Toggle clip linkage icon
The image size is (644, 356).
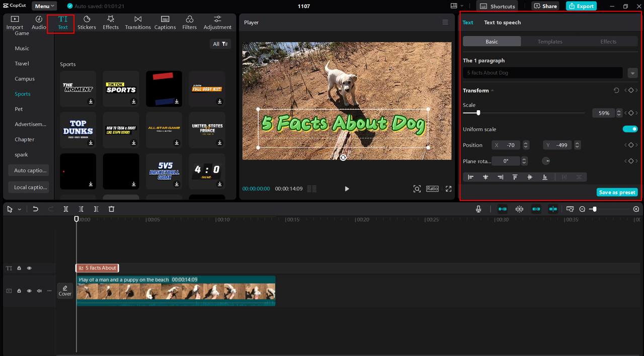pos(536,209)
